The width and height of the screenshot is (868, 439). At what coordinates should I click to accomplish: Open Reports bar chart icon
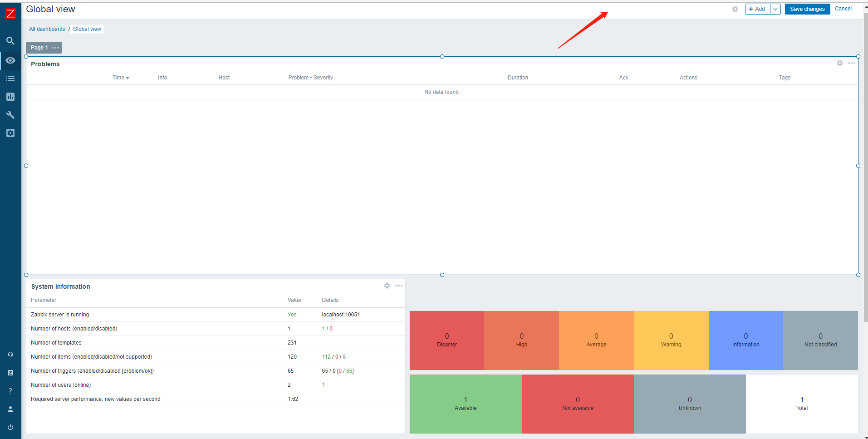point(10,97)
